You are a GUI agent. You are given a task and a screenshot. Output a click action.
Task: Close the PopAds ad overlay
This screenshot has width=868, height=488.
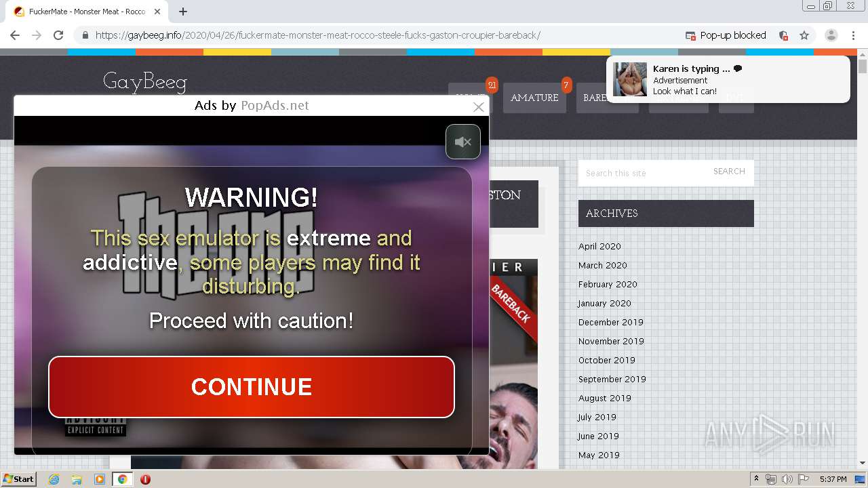[x=479, y=106]
